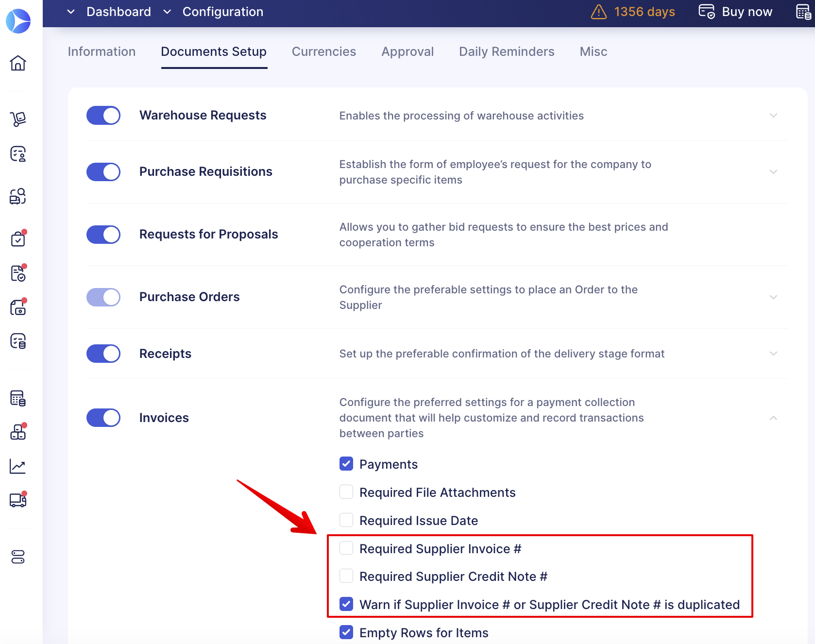The width and height of the screenshot is (815, 644).
Task: Toggle the Purchase Requisitions switch
Action: tap(103, 172)
